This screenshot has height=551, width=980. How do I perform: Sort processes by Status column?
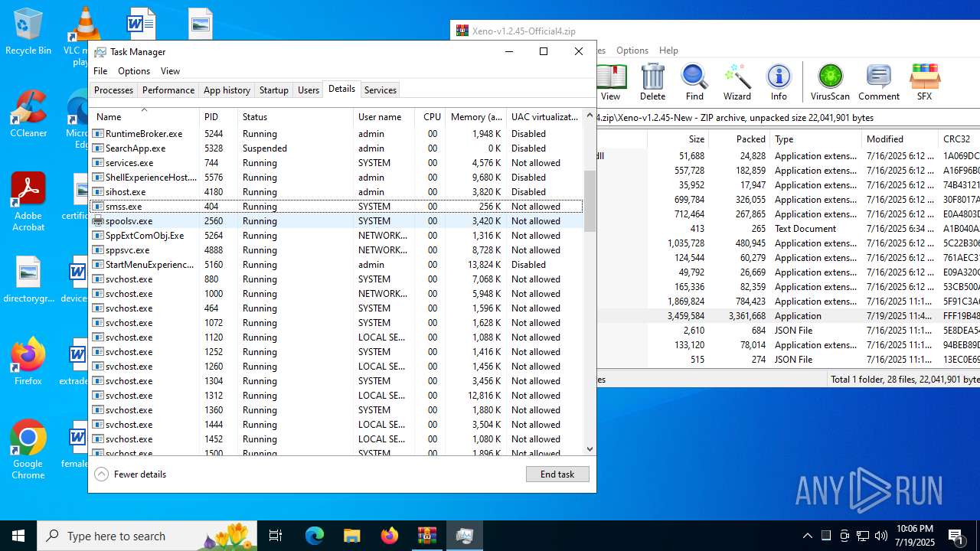point(296,117)
